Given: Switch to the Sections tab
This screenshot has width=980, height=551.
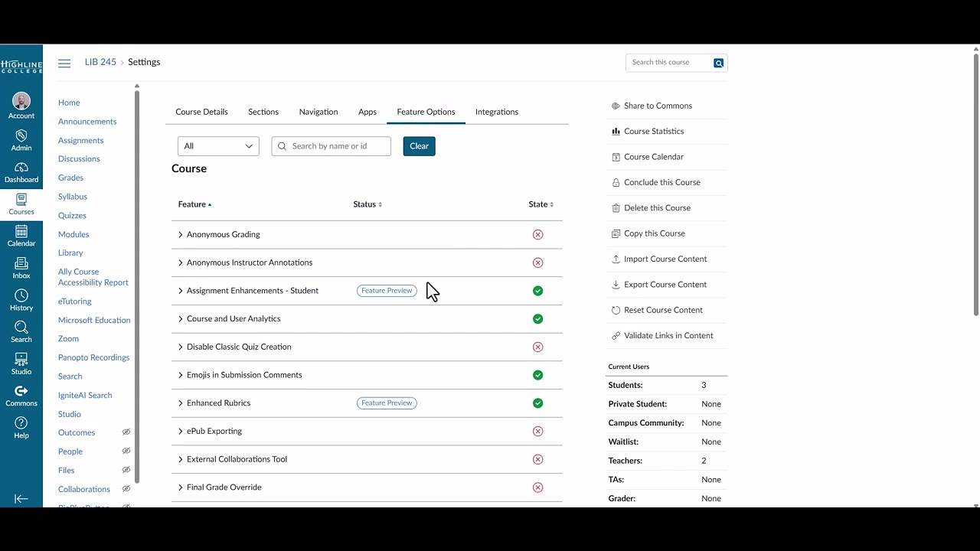Looking at the screenshot, I should 263,112.
